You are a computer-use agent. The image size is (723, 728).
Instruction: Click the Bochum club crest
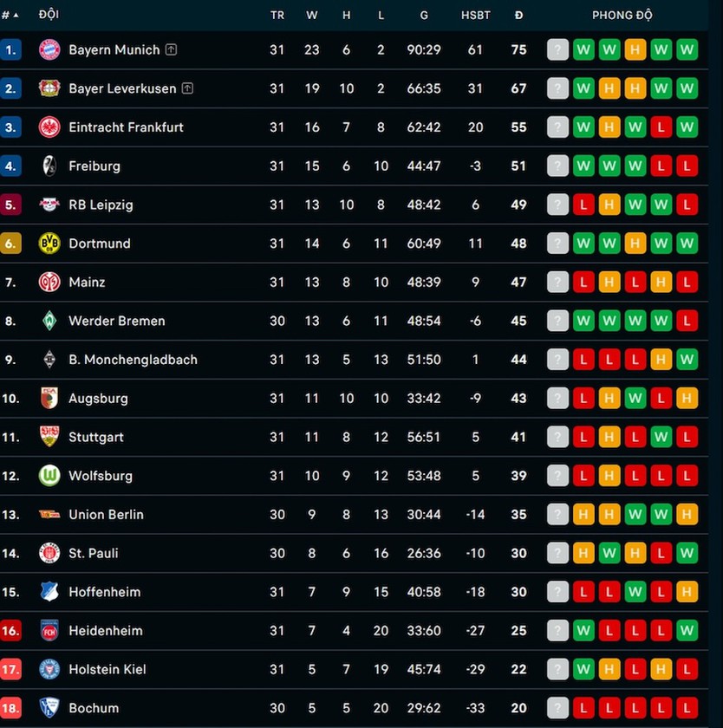(x=49, y=707)
